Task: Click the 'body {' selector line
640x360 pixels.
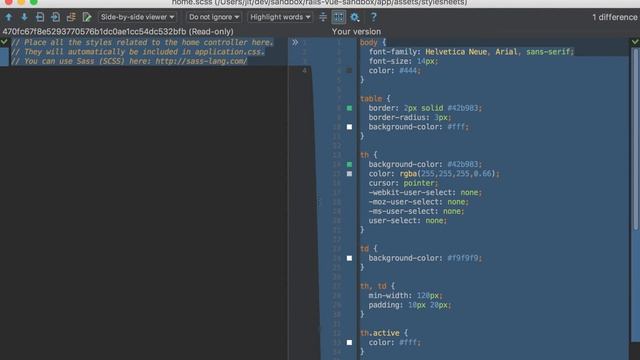Action: click(373, 42)
